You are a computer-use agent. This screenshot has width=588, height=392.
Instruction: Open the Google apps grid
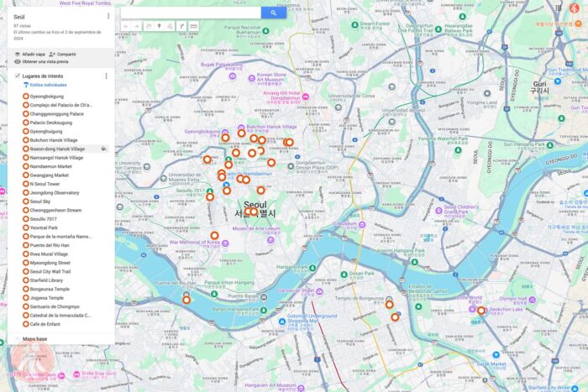[x=559, y=8]
